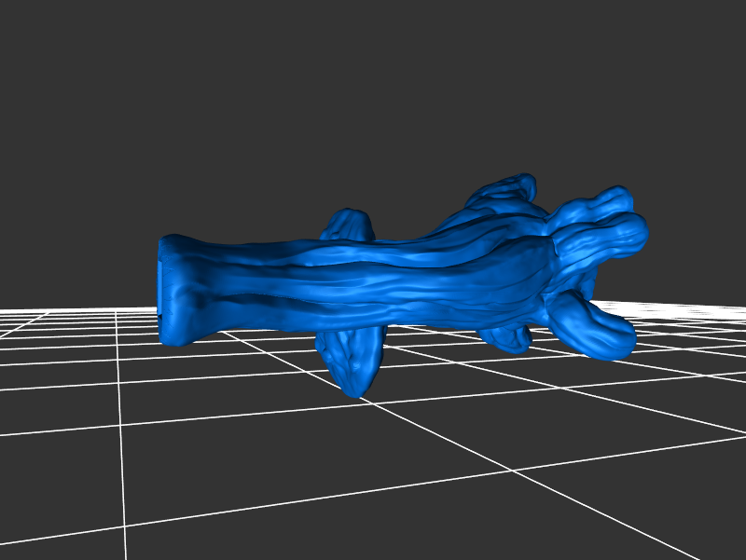Select the topmost bulge of the model

coord(508,190)
